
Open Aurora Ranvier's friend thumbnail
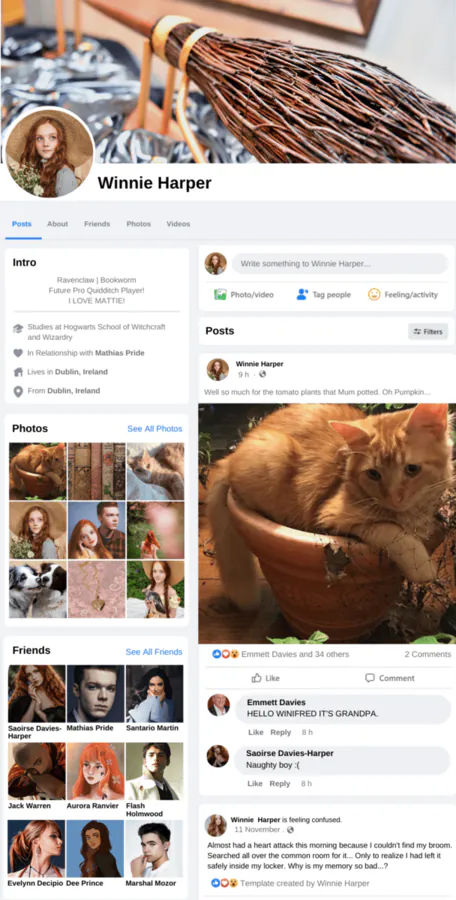click(95, 771)
